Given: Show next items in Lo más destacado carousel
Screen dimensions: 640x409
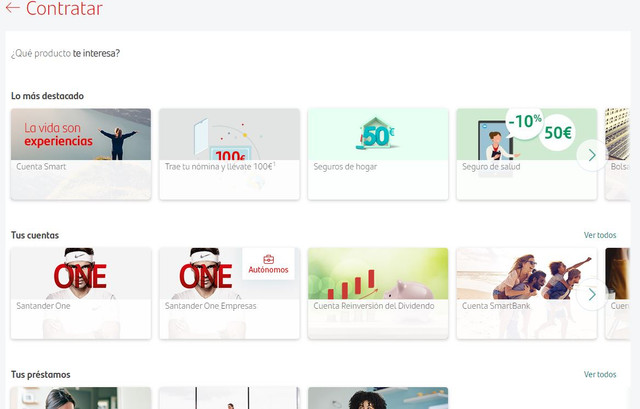Looking at the screenshot, I should 592,155.
